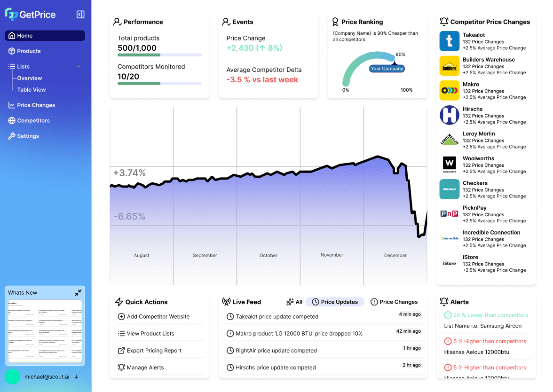Click the Makro logo in the competitor list
The width and height of the screenshot is (553, 392).
pos(449,90)
